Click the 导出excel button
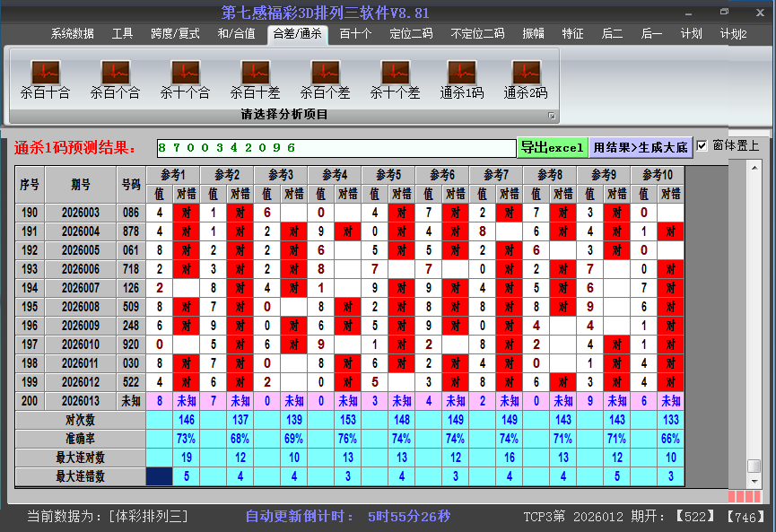The height and width of the screenshot is (532, 776). 552,147
